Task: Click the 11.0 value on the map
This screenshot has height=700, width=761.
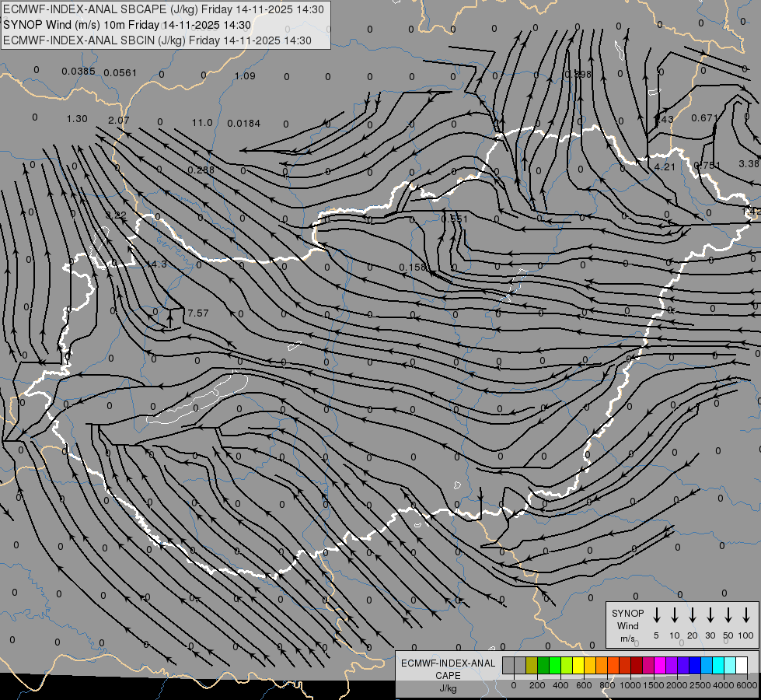Action: 202,122
